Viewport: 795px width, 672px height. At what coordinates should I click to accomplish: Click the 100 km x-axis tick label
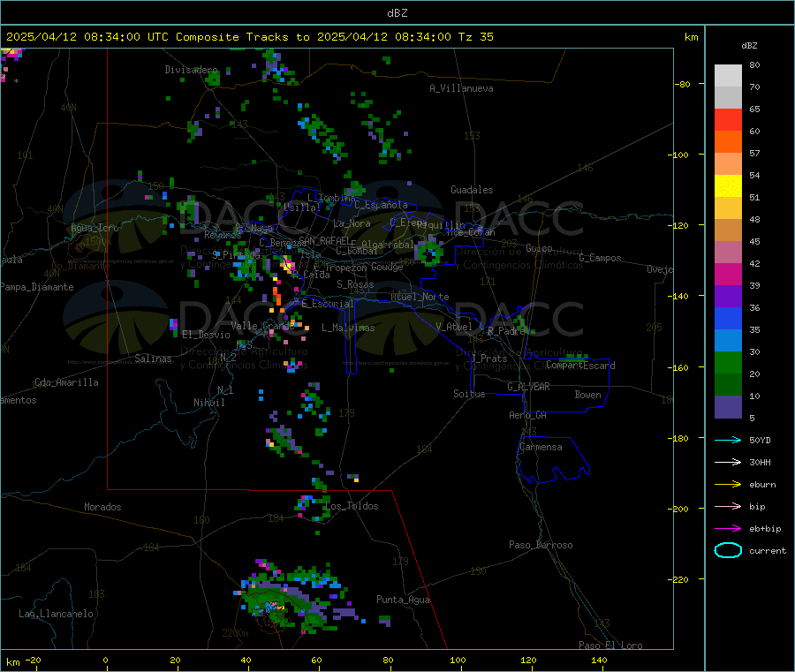(458, 661)
